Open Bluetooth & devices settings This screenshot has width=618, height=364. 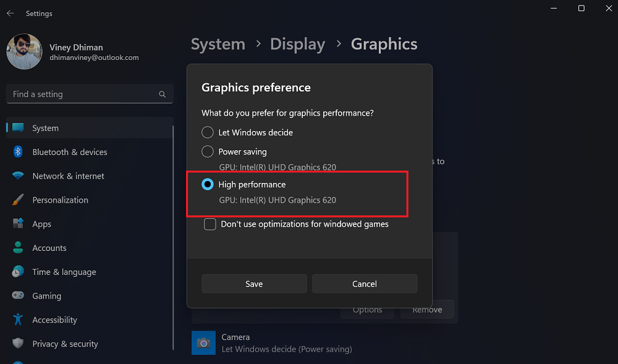point(90,151)
